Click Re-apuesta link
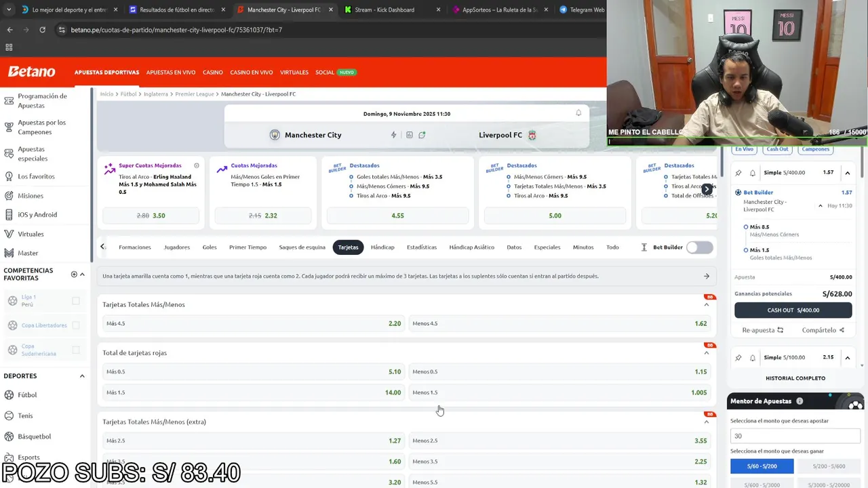868x488 pixels. point(763,330)
